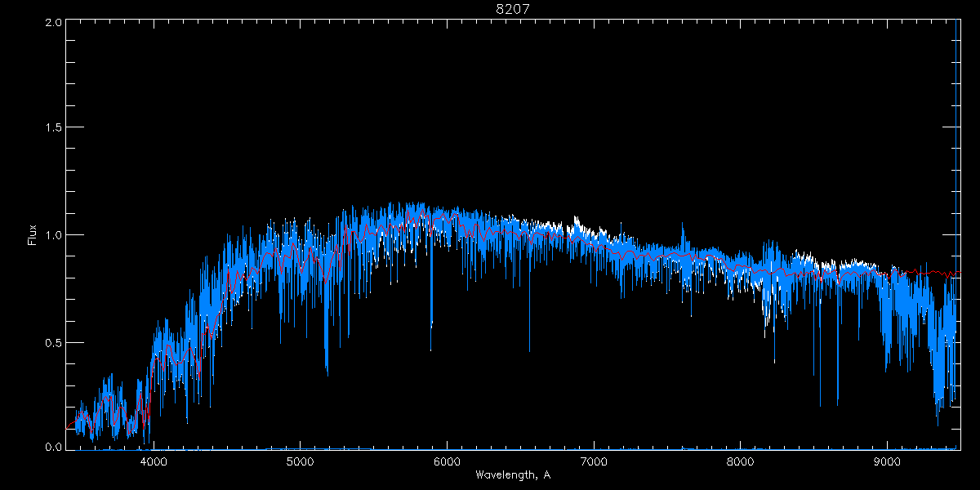Select the 7000 wavelength tick label
The width and height of the screenshot is (980, 490).
point(593,460)
